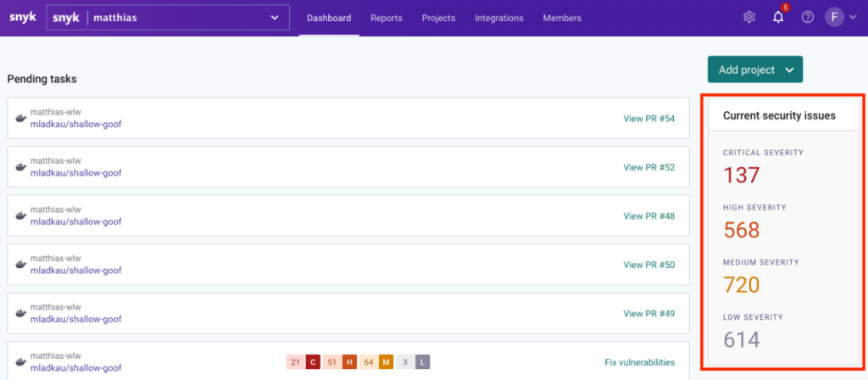Click Fix vulnerabilities link
868x380 pixels.
point(639,362)
